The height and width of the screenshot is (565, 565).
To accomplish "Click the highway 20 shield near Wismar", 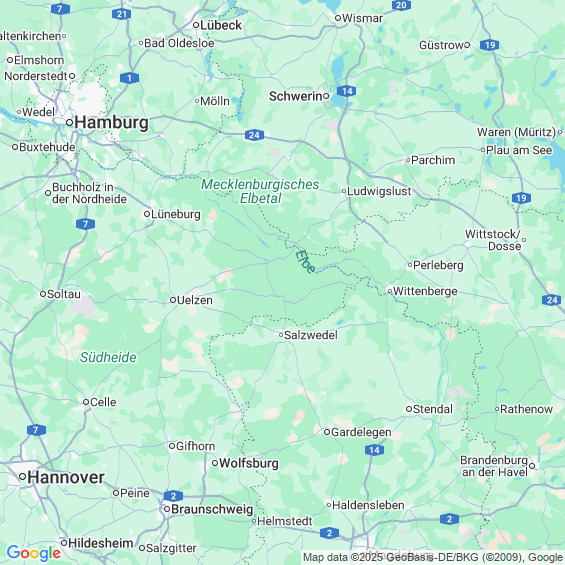I will [x=401, y=5].
